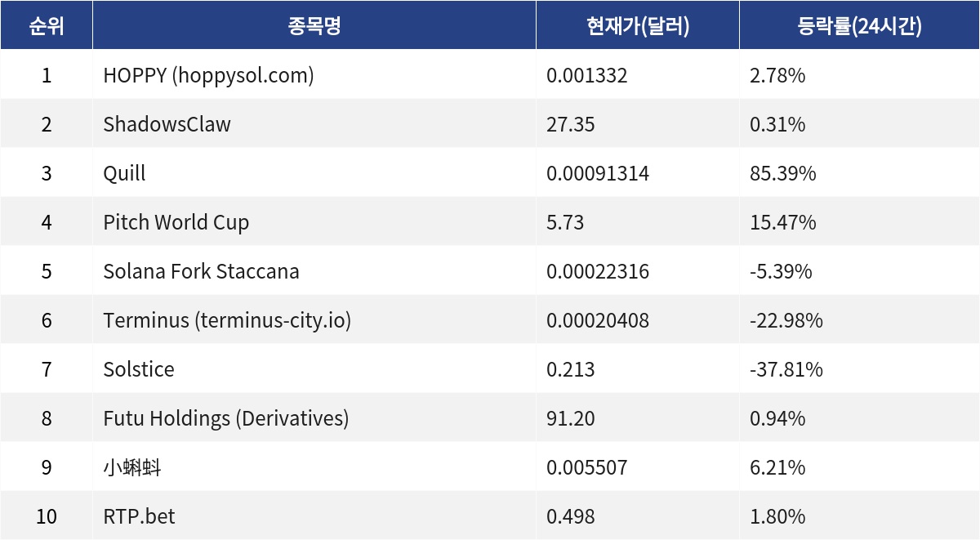Click price 91.20

(x=571, y=419)
